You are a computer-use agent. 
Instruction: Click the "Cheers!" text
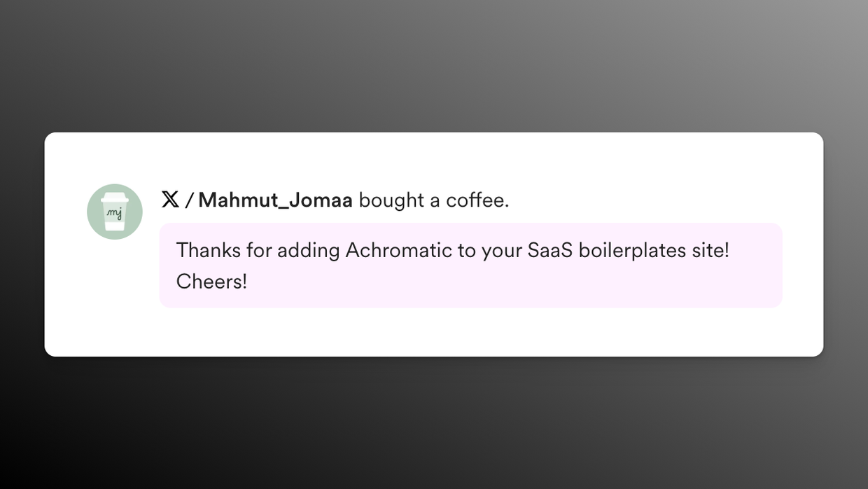tap(211, 282)
